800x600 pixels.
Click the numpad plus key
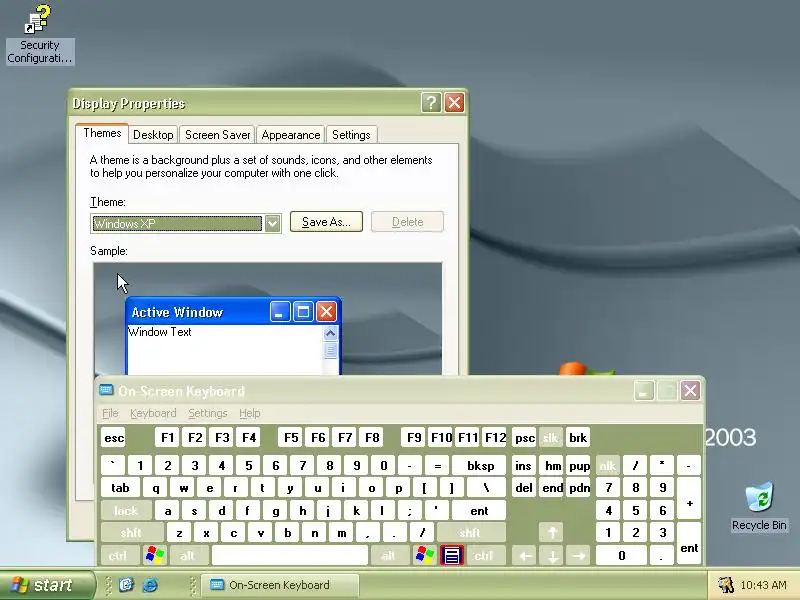[x=689, y=499]
